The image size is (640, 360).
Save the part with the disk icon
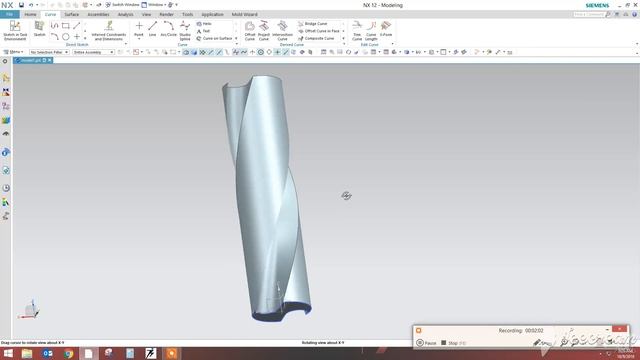point(21,5)
